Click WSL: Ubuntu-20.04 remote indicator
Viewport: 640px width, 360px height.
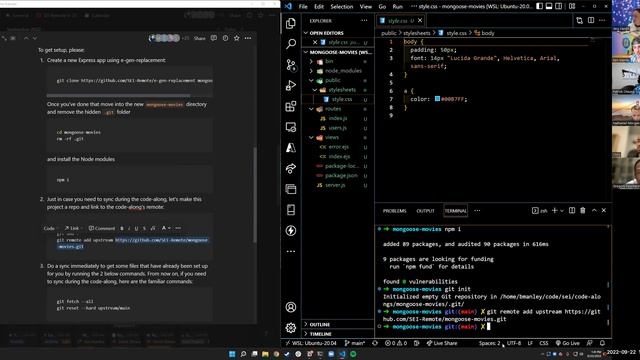click(311, 343)
